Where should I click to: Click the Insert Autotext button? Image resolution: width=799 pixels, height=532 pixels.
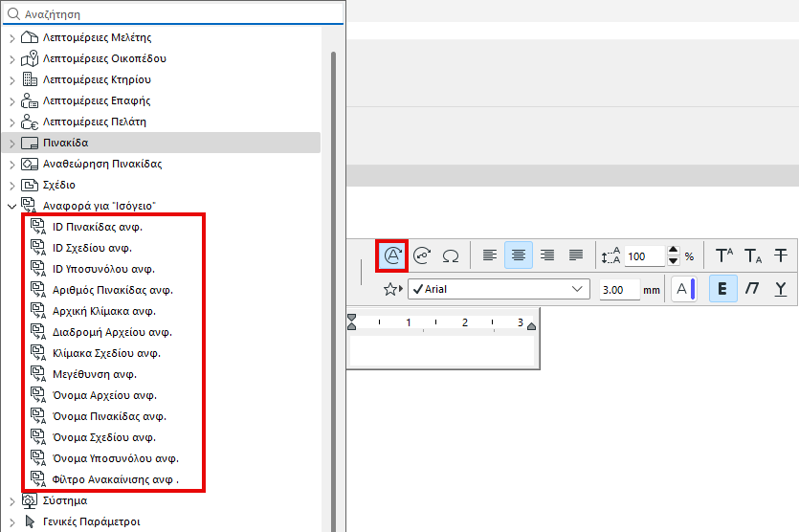[392, 255]
